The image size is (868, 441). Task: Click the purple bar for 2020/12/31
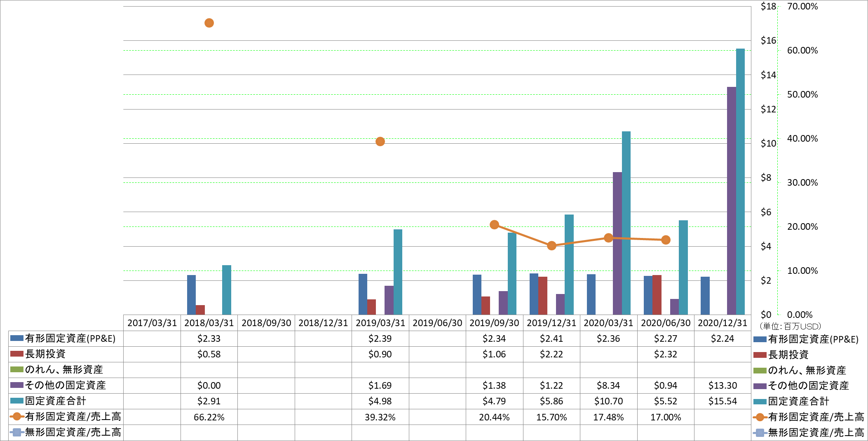coord(732,201)
